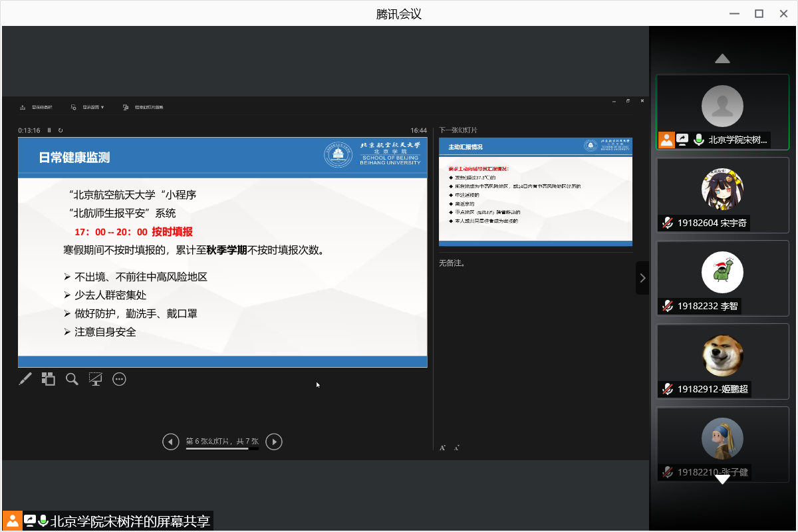798x532 pixels.
Task: Select 19182912-姬鹏超 video tile
Action: (723, 361)
